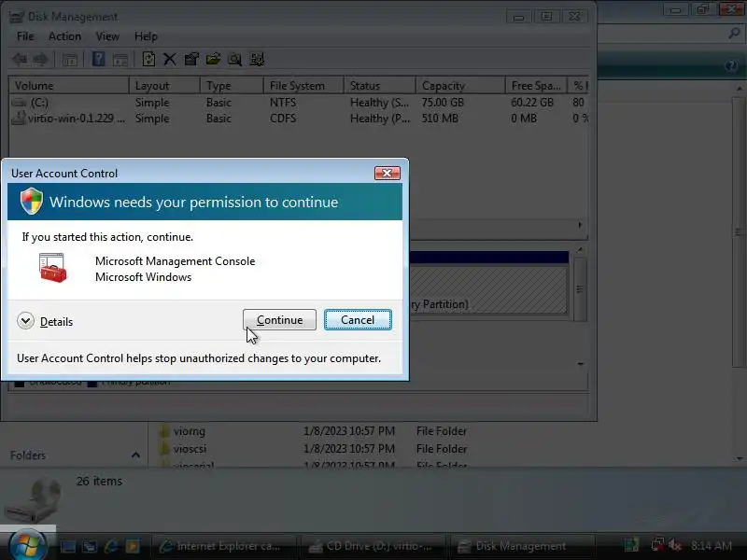The image size is (747, 560).
Task: Click the Volume column header
Action: click(69, 86)
